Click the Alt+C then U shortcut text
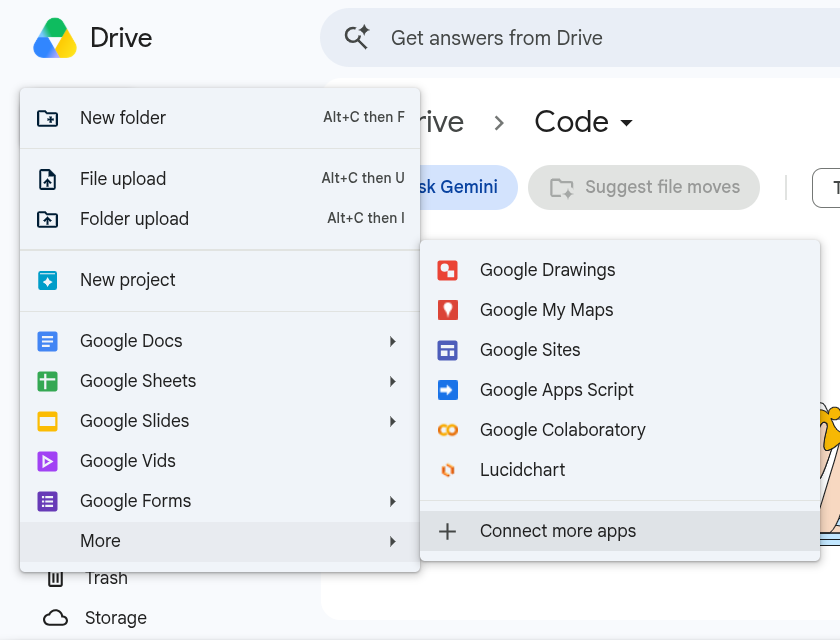 (x=363, y=178)
